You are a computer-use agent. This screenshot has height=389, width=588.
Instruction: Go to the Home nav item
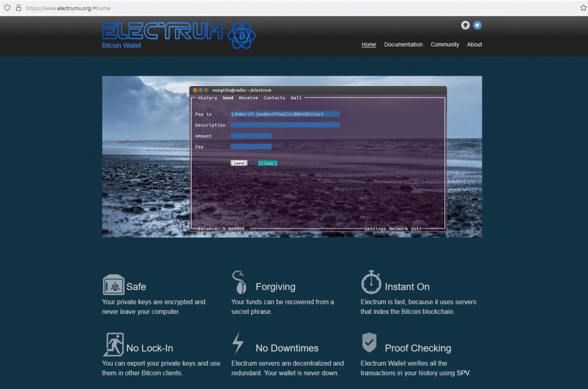click(369, 45)
